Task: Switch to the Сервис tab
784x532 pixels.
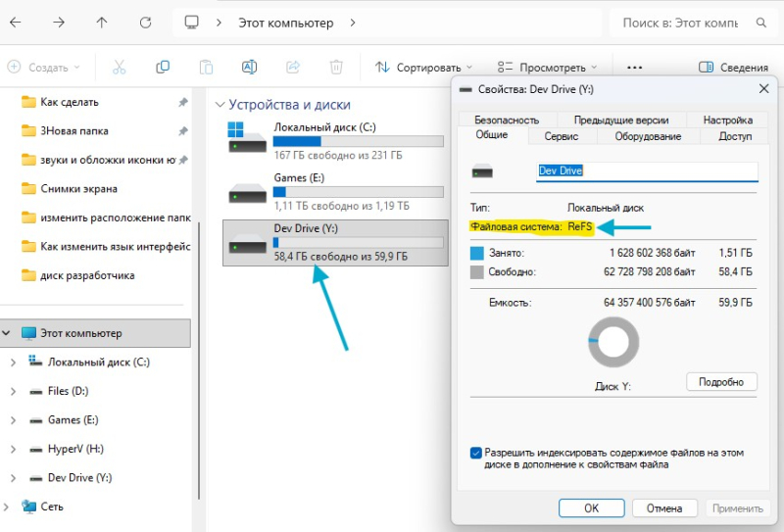Action: pos(561,136)
